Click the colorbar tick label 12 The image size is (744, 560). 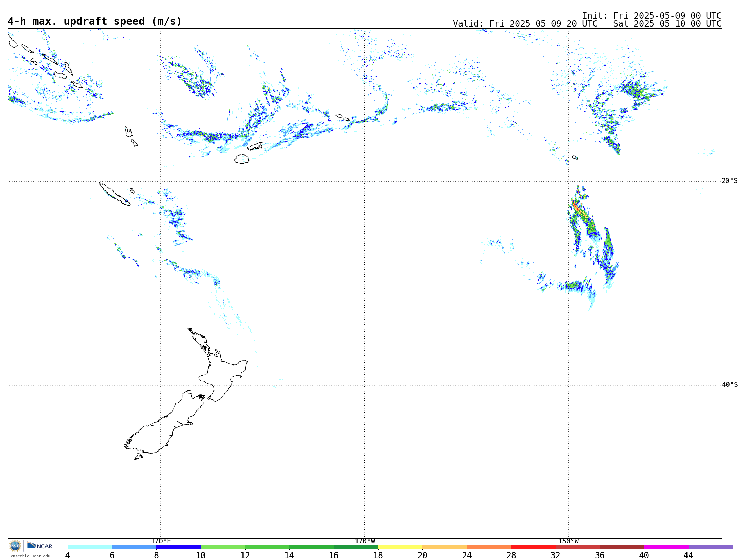tap(245, 556)
